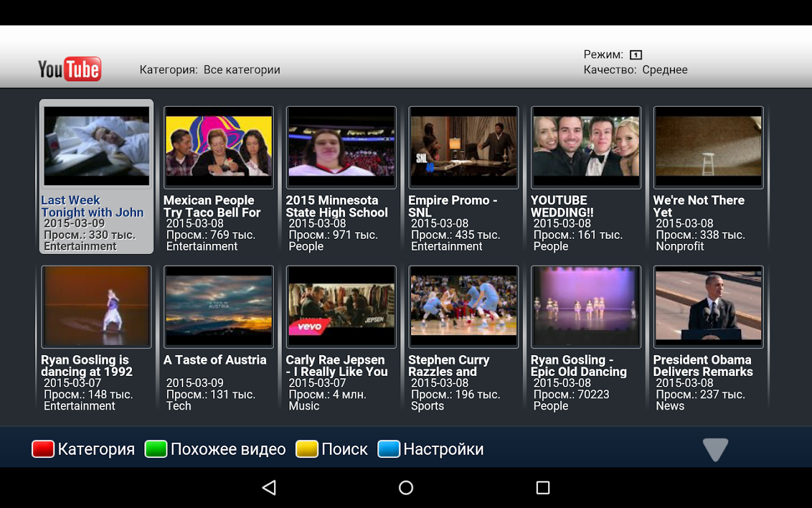Open the YOUTUBE WEDDING!! video thumbnail

[x=586, y=147]
